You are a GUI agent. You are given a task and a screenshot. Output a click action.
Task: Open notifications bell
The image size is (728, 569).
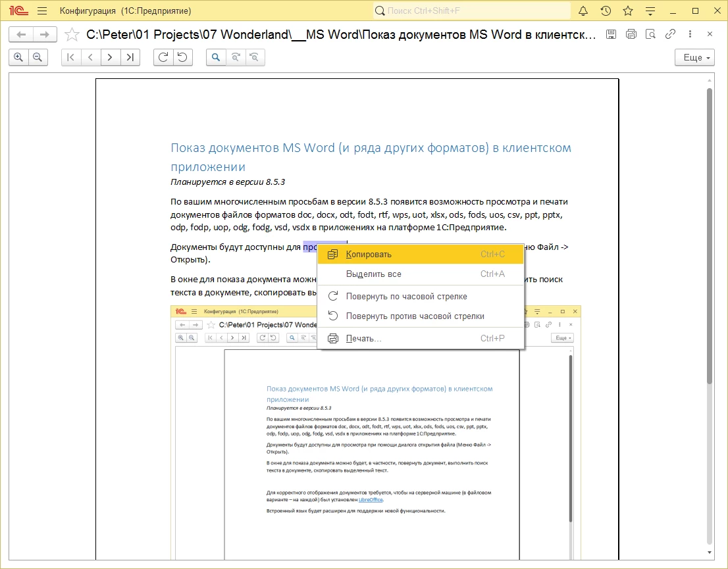click(583, 11)
